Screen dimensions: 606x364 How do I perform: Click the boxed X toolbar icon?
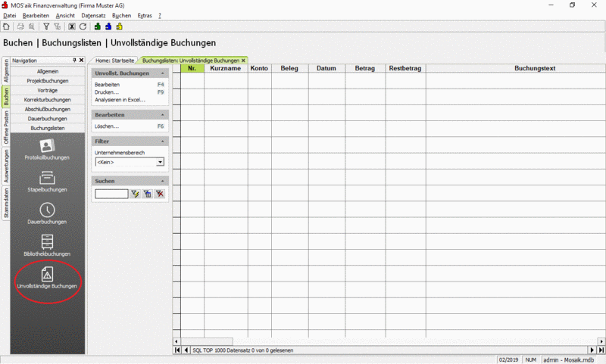[72, 26]
